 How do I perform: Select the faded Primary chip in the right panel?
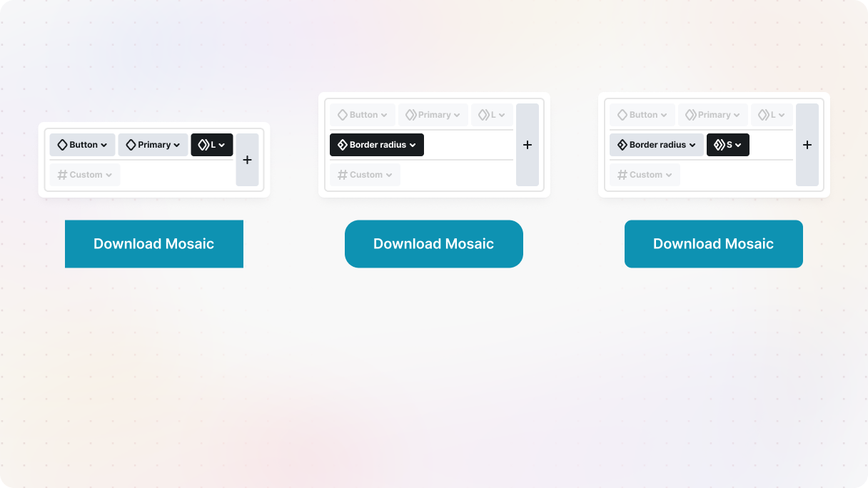tap(713, 115)
